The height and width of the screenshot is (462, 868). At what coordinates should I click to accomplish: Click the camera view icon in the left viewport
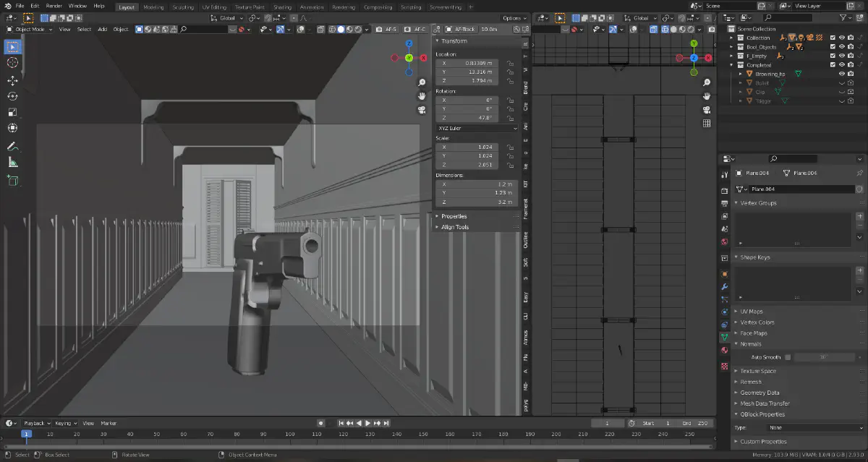tap(421, 111)
